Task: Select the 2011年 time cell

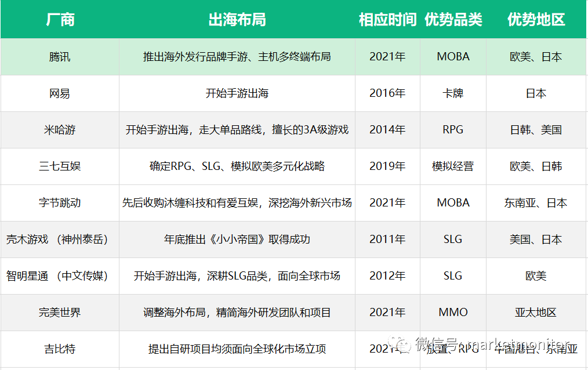Action: tap(387, 239)
